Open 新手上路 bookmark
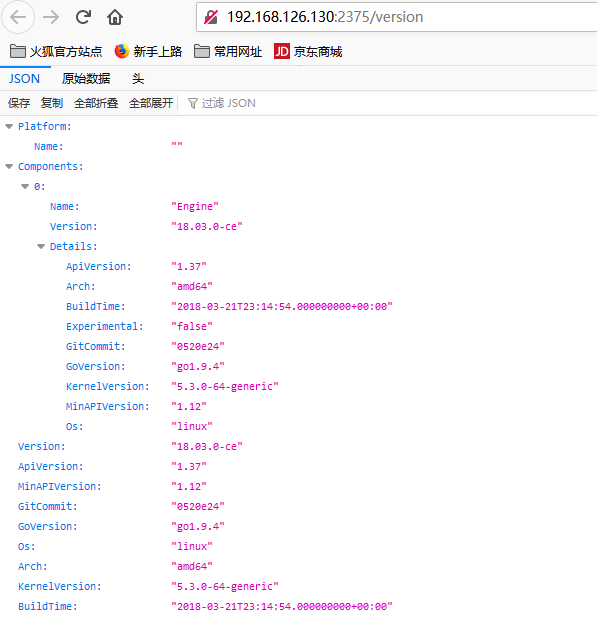The image size is (597, 632). point(148,52)
